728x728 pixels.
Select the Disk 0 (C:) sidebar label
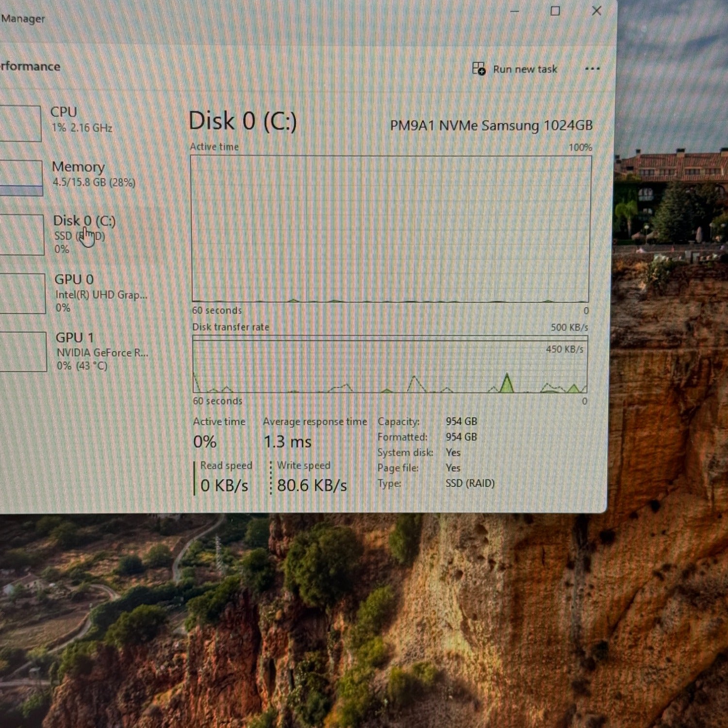(84, 221)
